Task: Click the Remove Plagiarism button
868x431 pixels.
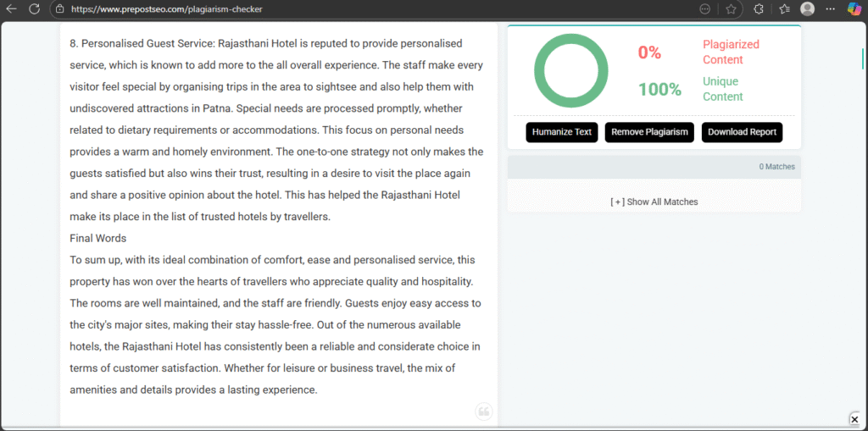Action: pos(649,132)
